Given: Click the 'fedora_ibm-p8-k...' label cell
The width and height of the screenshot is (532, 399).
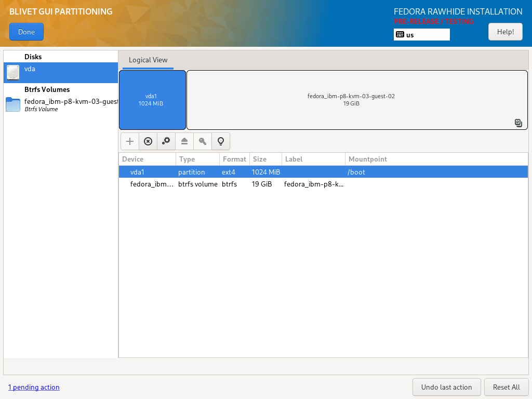Looking at the screenshot, I should click(x=314, y=184).
